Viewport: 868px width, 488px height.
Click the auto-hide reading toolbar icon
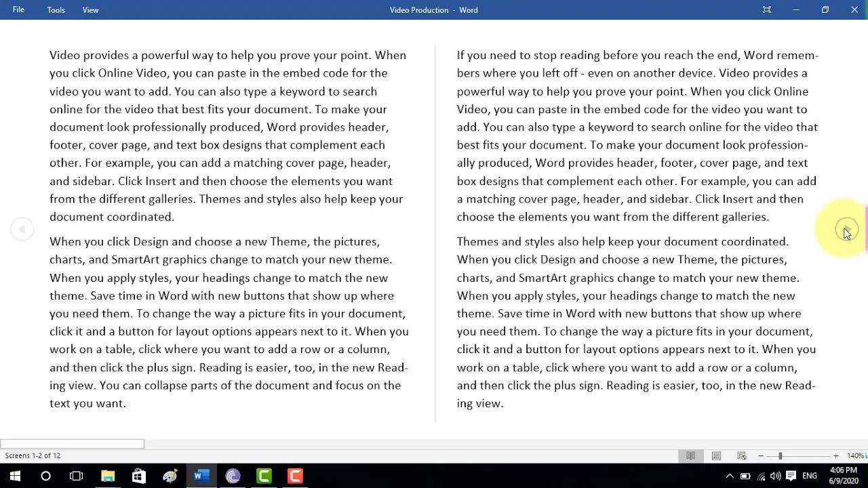coord(766,9)
